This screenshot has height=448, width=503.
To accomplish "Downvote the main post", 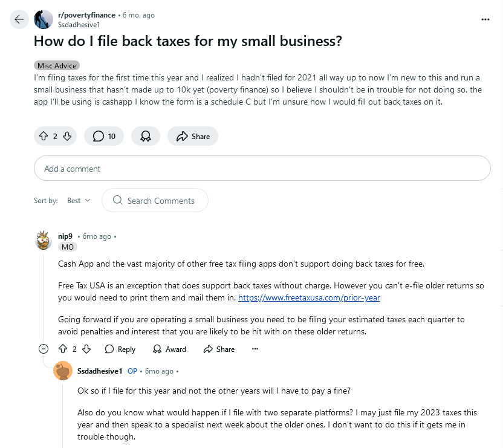I will click(67, 137).
